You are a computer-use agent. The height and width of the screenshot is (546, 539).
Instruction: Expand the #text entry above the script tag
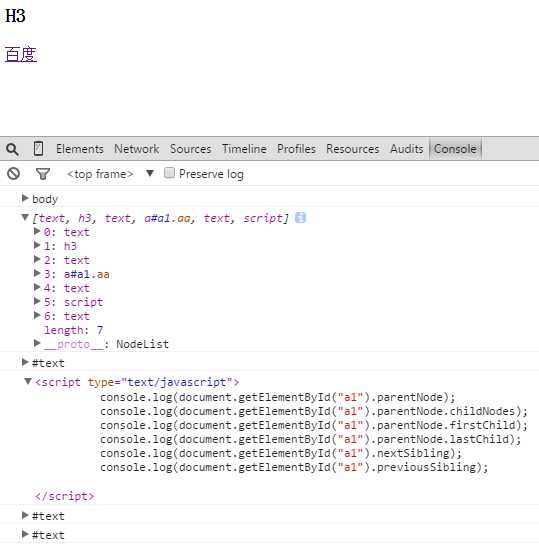point(25,362)
